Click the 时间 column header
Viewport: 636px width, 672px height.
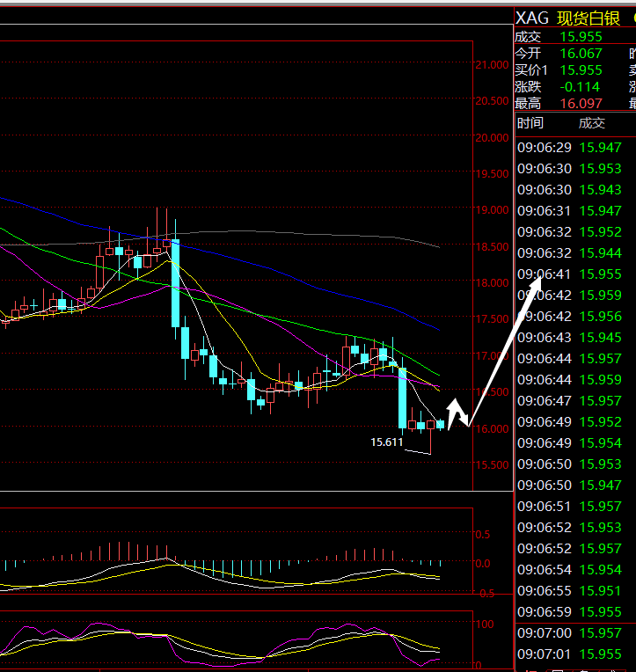[x=530, y=124]
